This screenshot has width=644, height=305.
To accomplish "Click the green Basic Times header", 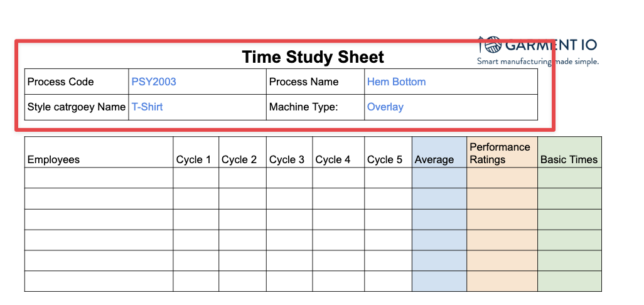I will pyautogui.click(x=569, y=159).
